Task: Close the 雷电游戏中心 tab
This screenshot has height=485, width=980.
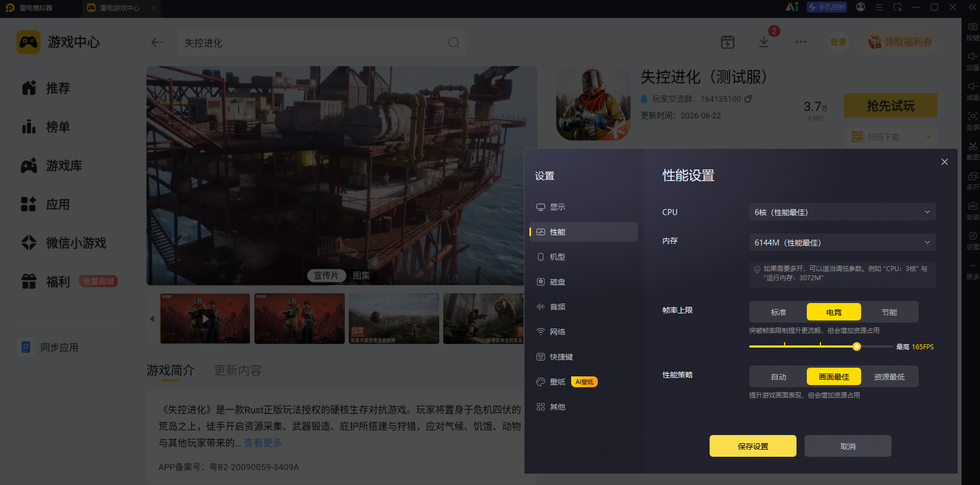Action: click(x=154, y=8)
